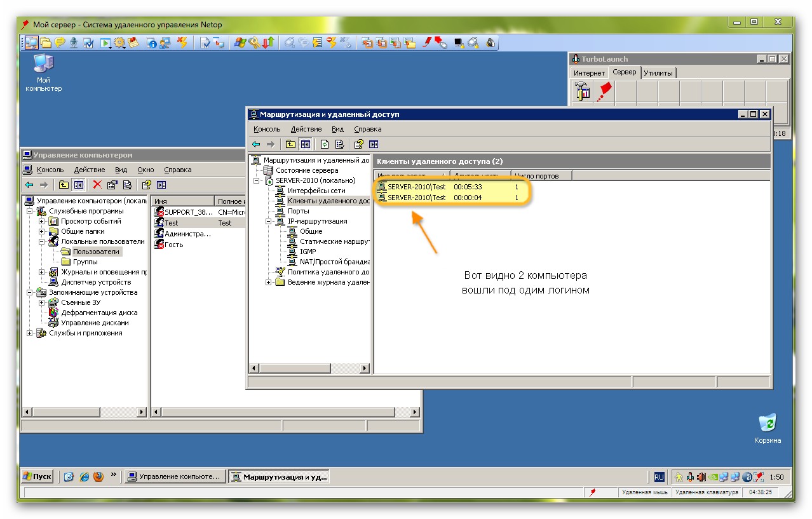
Task: Select the Порты tree item
Action: pos(298,211)
